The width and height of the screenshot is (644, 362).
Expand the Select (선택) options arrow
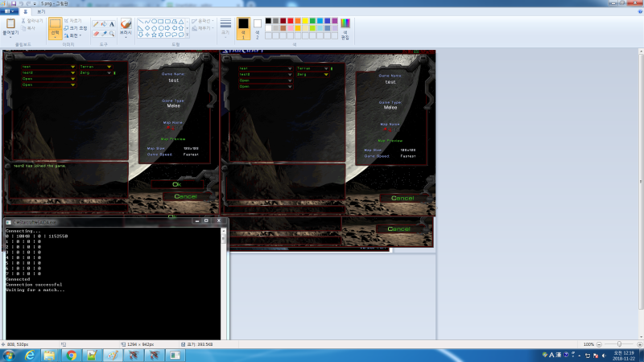pyautogui.click(x=55, y=36)
